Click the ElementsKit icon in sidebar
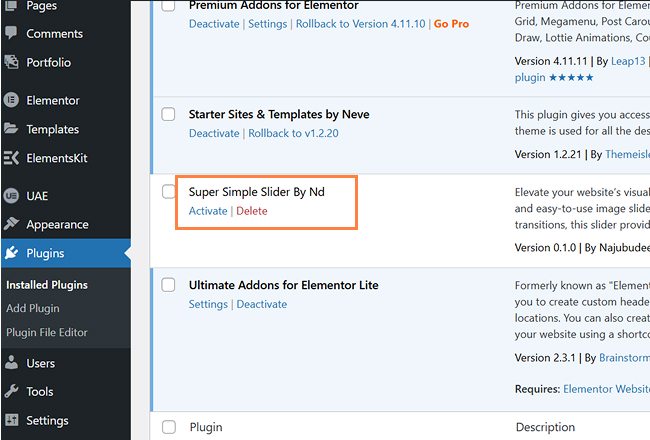Screen dimensions: 650x440 [x=12, y=158]
